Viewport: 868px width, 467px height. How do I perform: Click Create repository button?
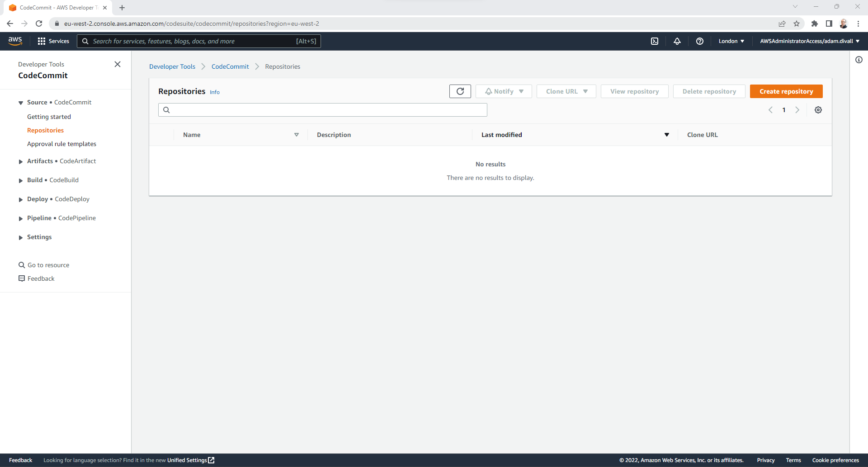point(786,91)
